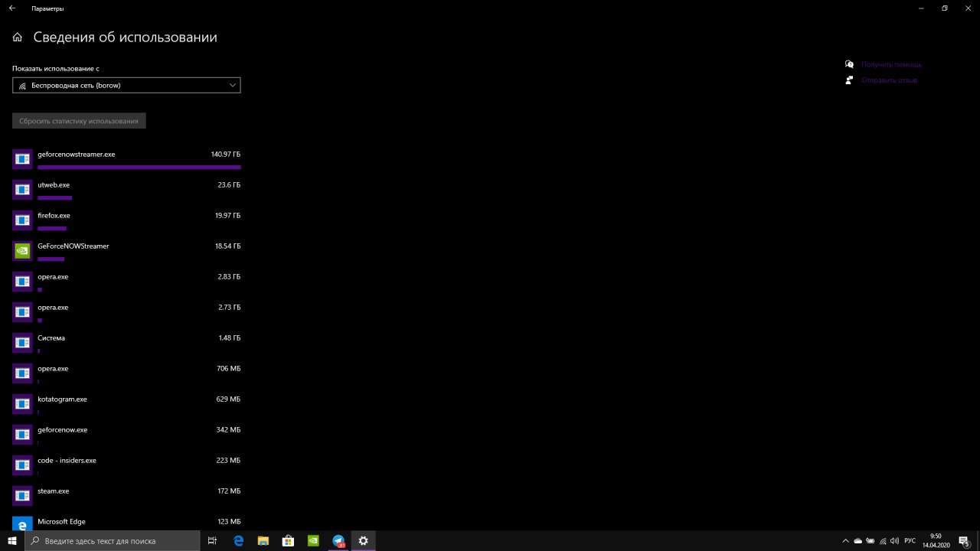Click the geforcenowstreamer.exe usage bar
980x551 pixels.
pyautogui.click(x=139, y=167)
